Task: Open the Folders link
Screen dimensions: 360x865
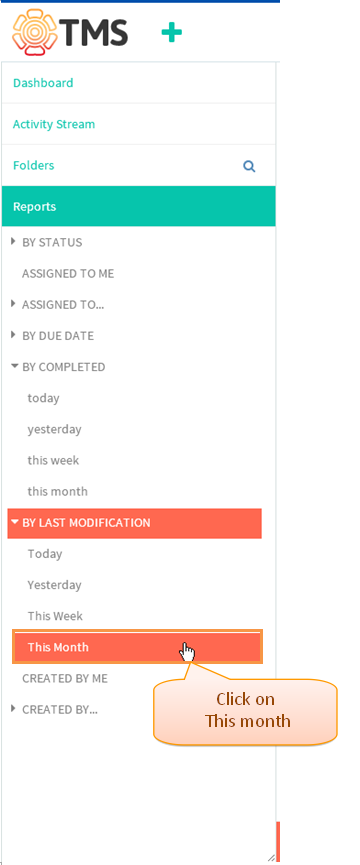Action: click(x=34, y=165)
